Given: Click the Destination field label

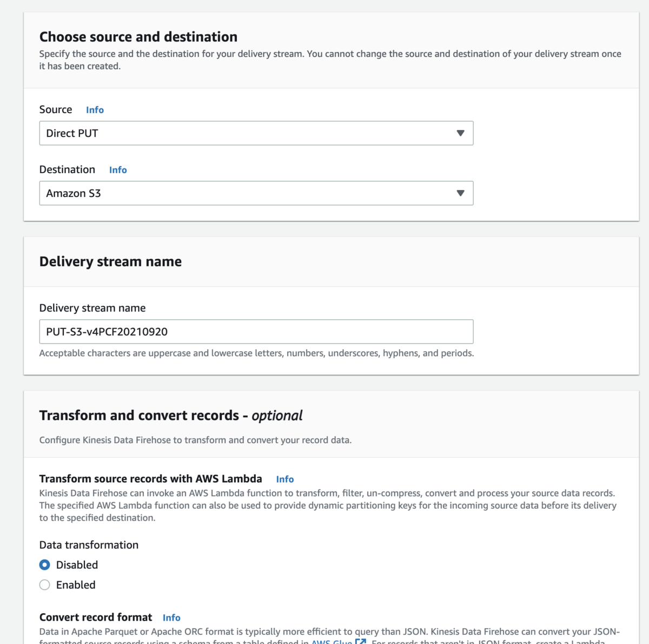Looking at the screenshot, I should [x=67, y=169].
